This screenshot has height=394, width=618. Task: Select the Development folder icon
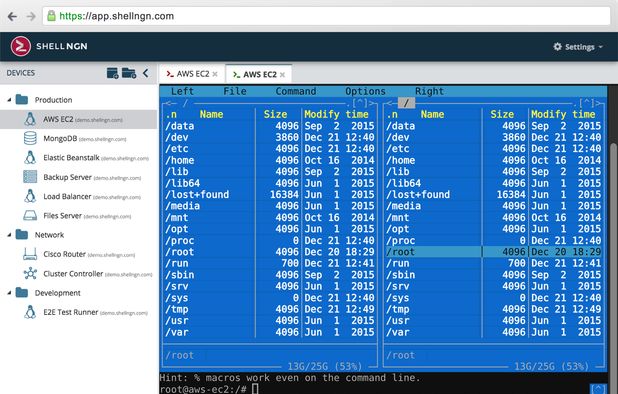[22, 292]
